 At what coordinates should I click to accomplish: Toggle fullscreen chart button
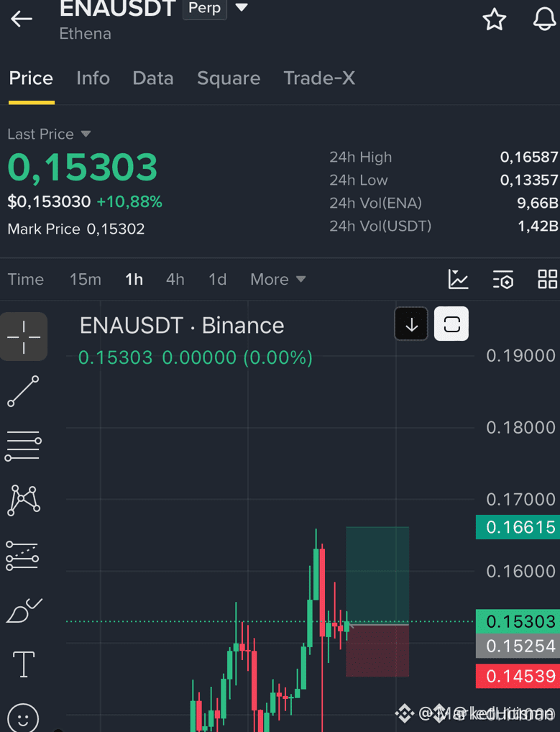point(451,324)
